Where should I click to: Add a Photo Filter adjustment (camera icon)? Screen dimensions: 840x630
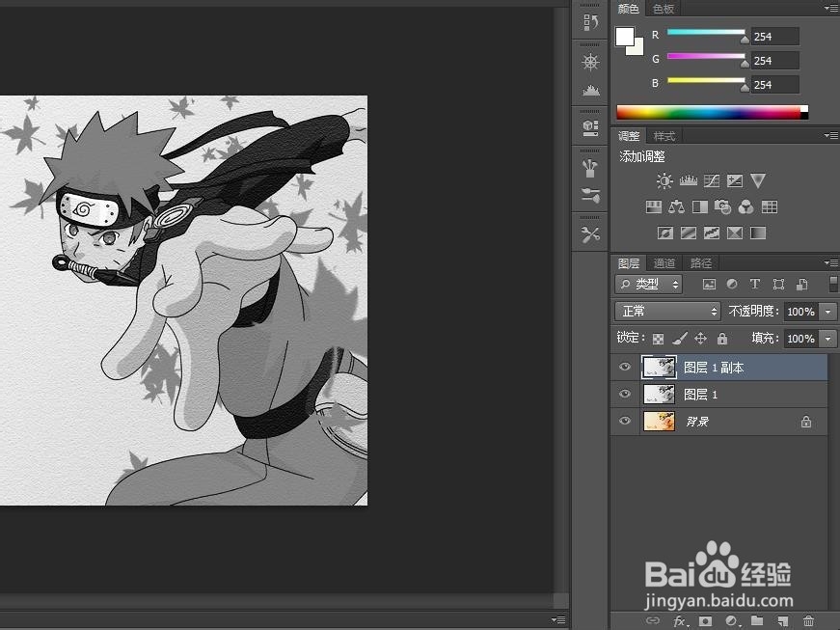tap(722, 206)
